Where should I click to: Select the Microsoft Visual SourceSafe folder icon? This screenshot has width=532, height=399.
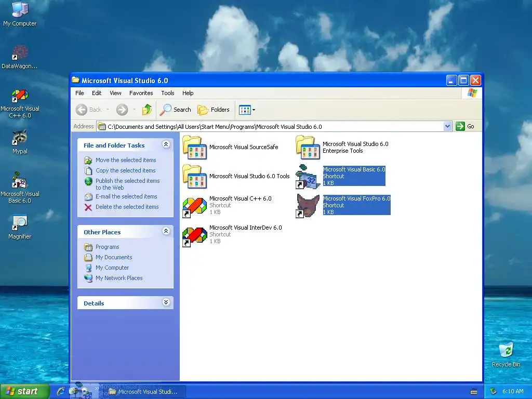[194, 147]
